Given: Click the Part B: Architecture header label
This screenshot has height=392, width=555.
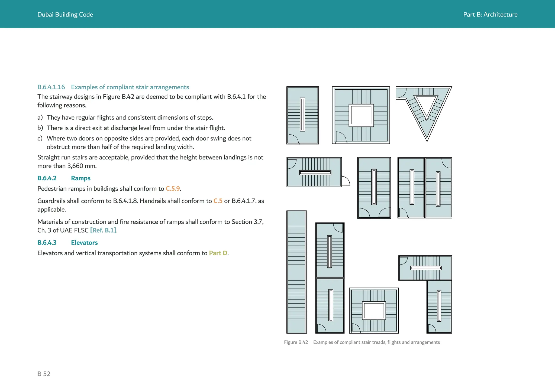Looking at the screenshot, I should pos(490,15).
